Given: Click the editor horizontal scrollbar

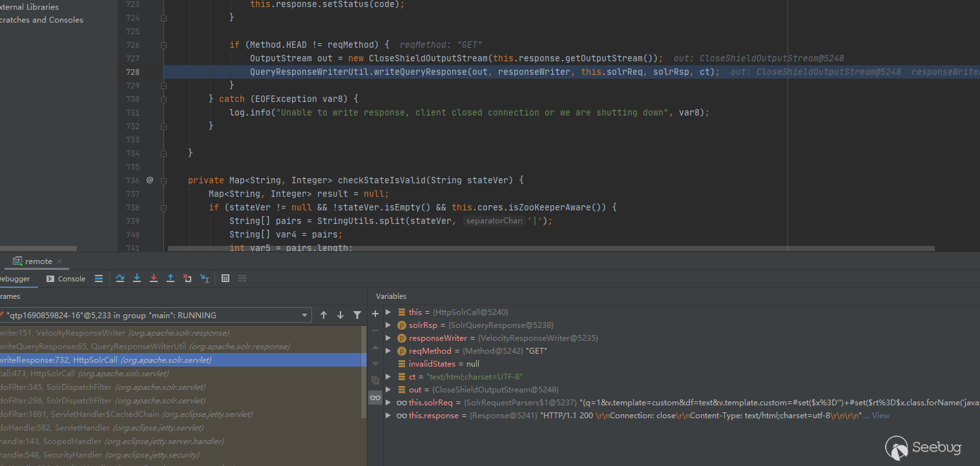Looking at the screenshot, I should click(549, 248).
